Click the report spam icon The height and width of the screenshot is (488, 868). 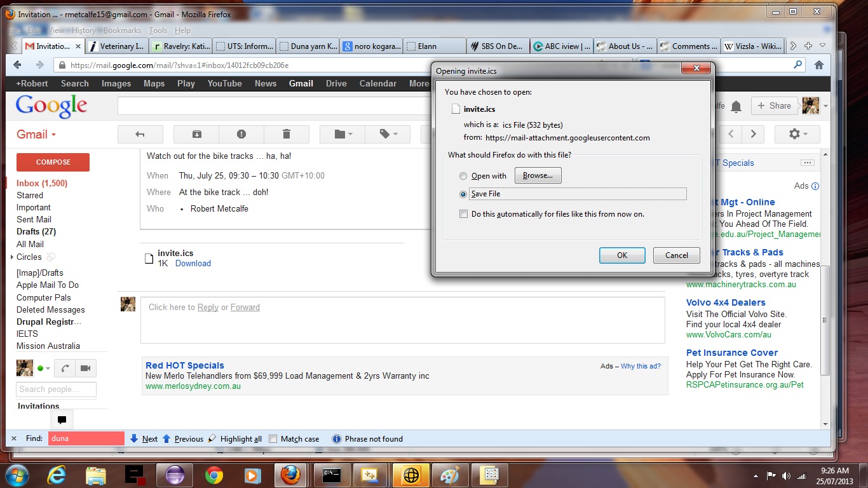tap(241, 134)
